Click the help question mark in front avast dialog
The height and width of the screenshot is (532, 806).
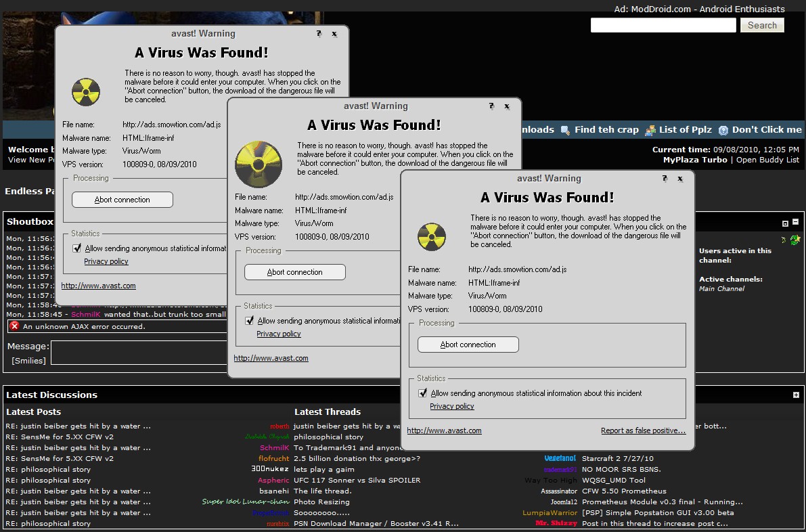tap(665, 179)
